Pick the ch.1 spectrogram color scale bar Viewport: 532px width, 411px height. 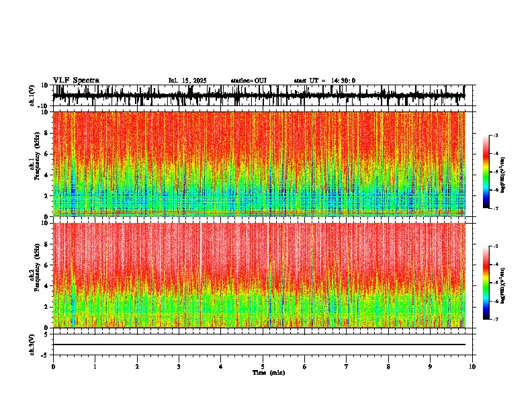click(x=486, y=172)
